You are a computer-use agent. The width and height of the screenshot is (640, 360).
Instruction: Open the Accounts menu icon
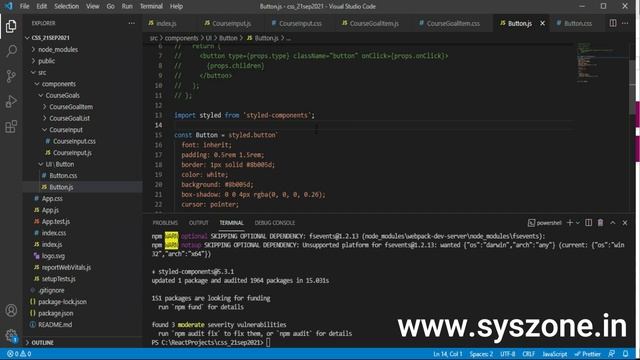pyautogui.click(x=11, y=310)
